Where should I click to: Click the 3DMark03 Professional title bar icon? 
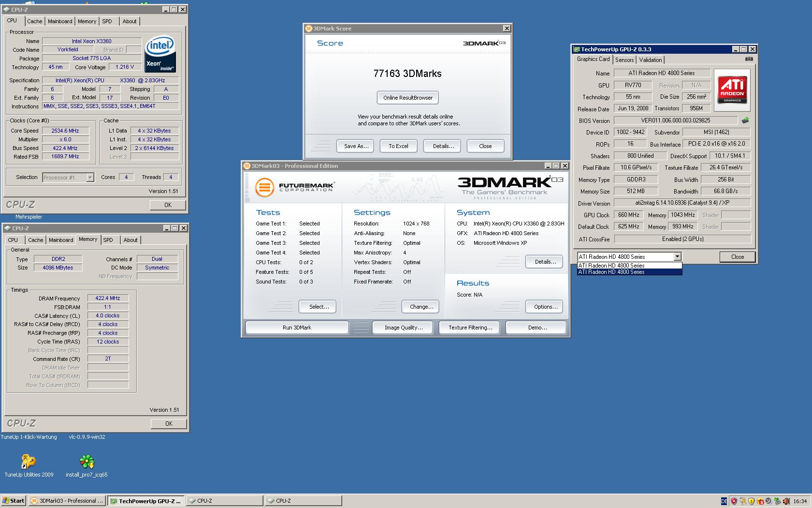247,166
